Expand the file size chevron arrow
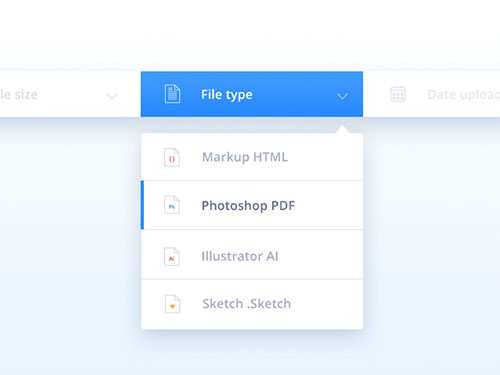Viewport: 500px width, 375px height. point(112,96)
